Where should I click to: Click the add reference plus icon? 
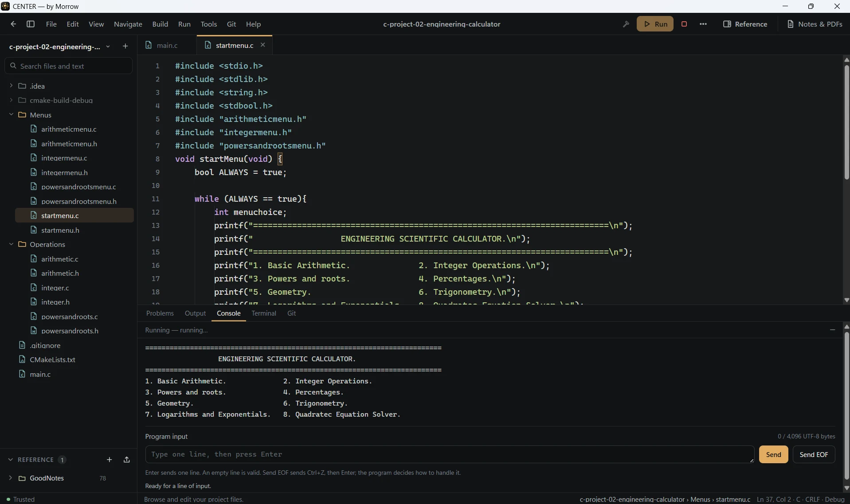click(110, 460)
